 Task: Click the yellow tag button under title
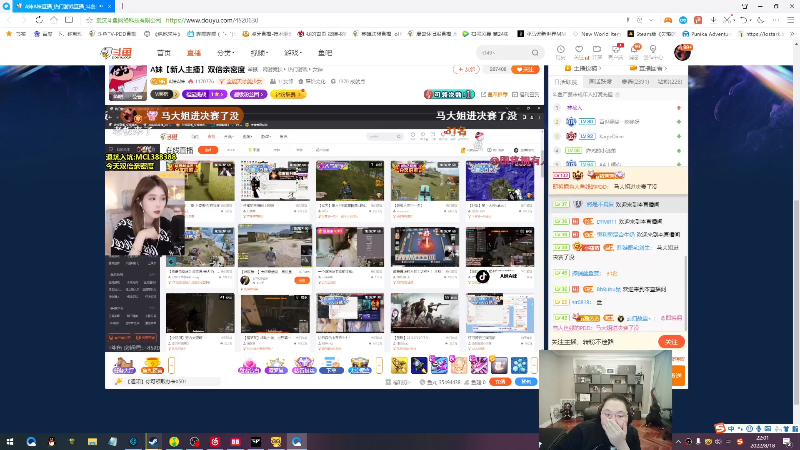point(288,94)
